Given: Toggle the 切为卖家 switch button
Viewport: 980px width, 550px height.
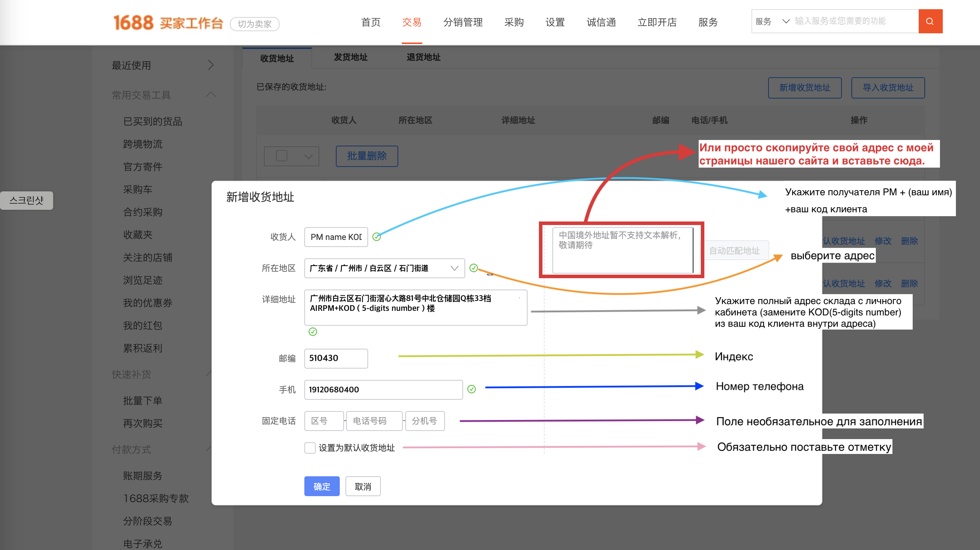Looking at the screenshot, I should point(254,24).
